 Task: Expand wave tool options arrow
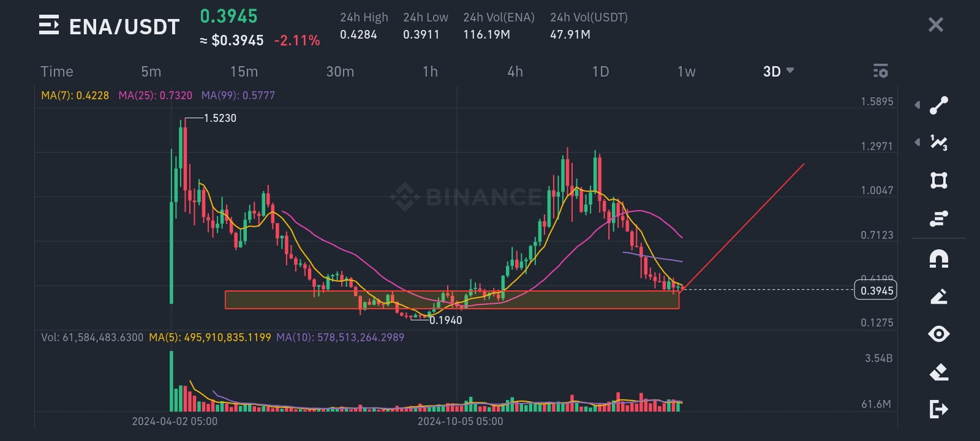coord(918,143)
